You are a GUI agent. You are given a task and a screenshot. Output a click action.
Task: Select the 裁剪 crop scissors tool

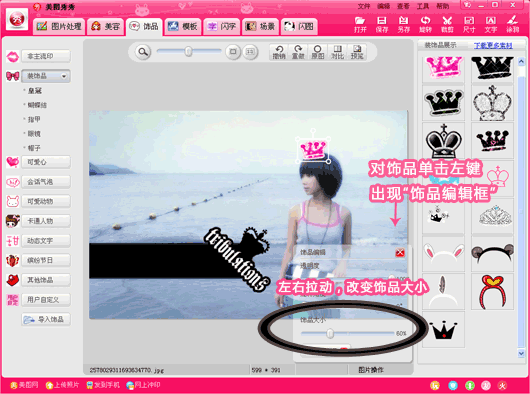coord(447,25)
